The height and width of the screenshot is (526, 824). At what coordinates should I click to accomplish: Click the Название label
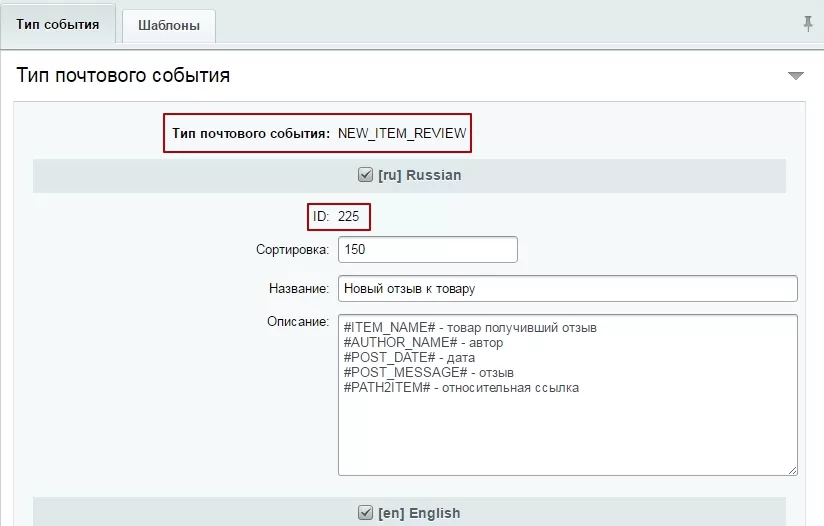(298, 288)
